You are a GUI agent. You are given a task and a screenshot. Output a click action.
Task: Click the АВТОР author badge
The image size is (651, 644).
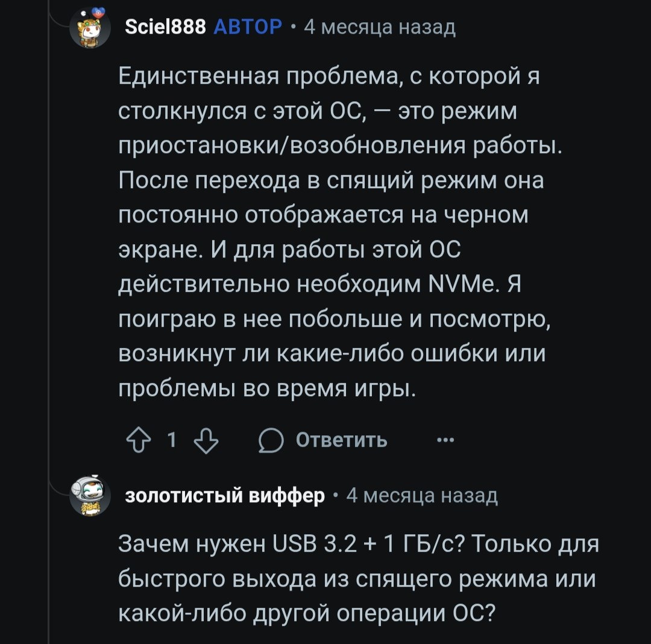point(248,27)
